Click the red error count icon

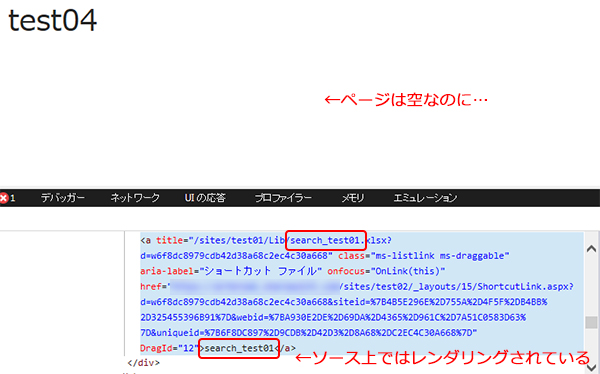click(4, 198)
